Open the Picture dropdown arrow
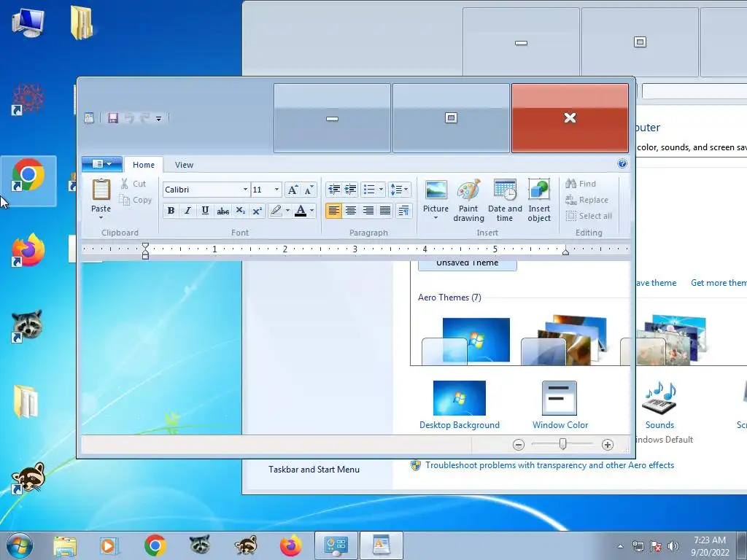Viewport: 747px width, 560px height. (x=436, y=218)
